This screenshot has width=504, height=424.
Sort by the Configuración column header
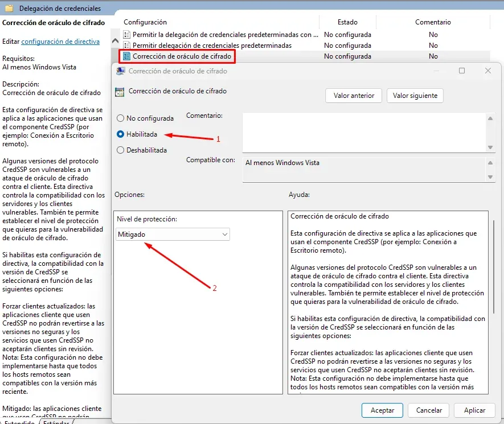pyautogui.click(x=145, y=22)
